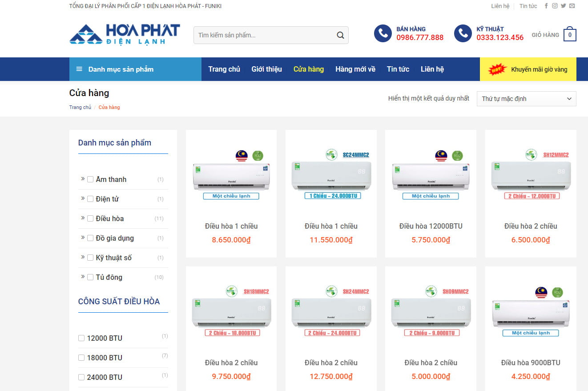This screenshot has height=391, width=588.
Task: Click the price 5.000.000₫
Action: 431,376
